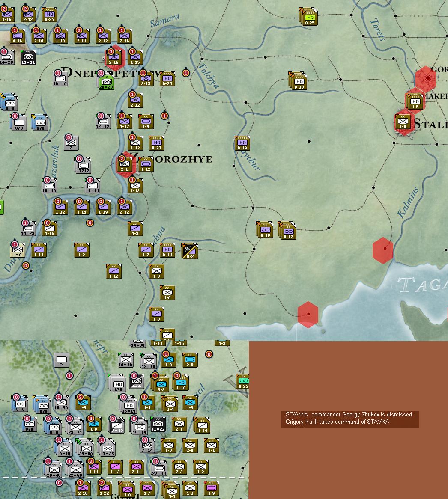The width and height of the screenshot is (448, 499).
Task: Select the 20=40 grey counter stack
Action: tap(54, 470)
